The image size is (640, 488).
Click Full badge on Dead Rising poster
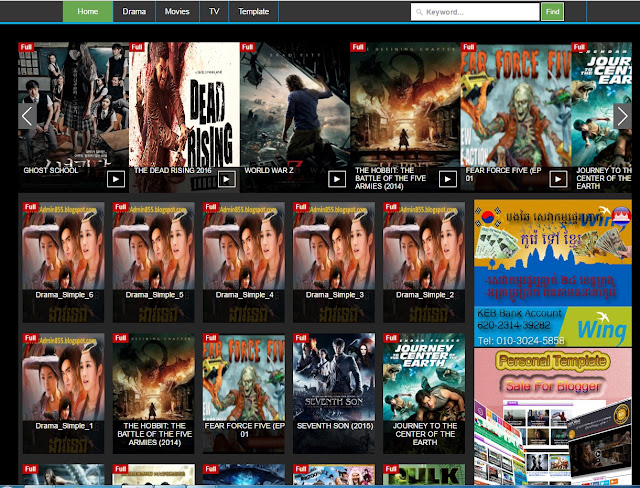[x=137, y=47]
